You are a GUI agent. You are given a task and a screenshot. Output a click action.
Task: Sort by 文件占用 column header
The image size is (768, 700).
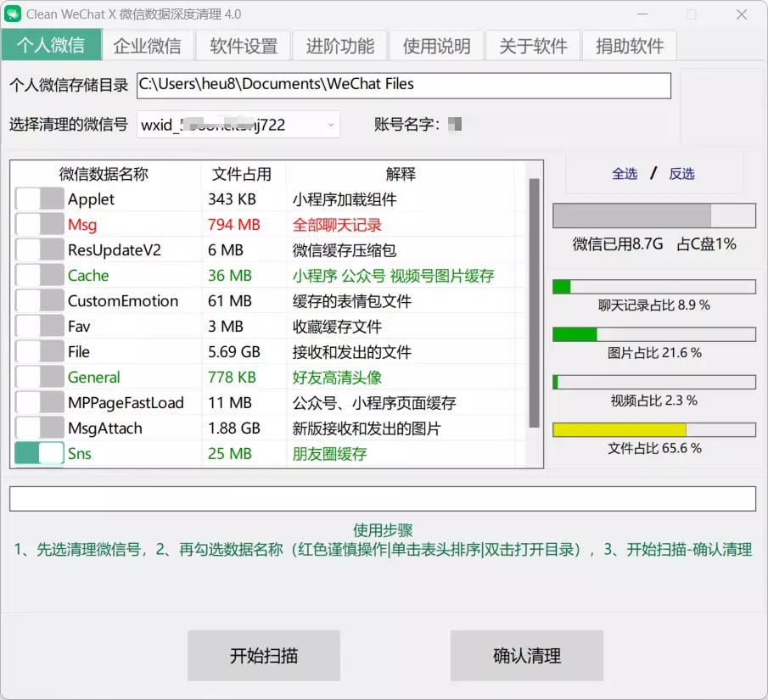point(242,174)
